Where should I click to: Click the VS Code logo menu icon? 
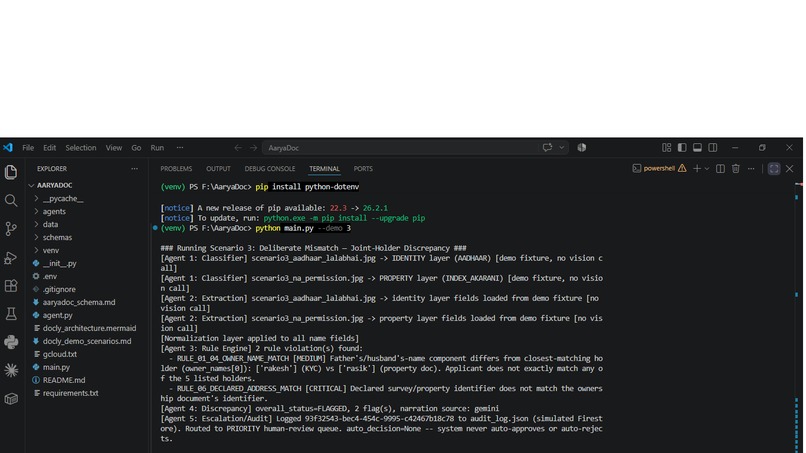(x=8, y=148)
